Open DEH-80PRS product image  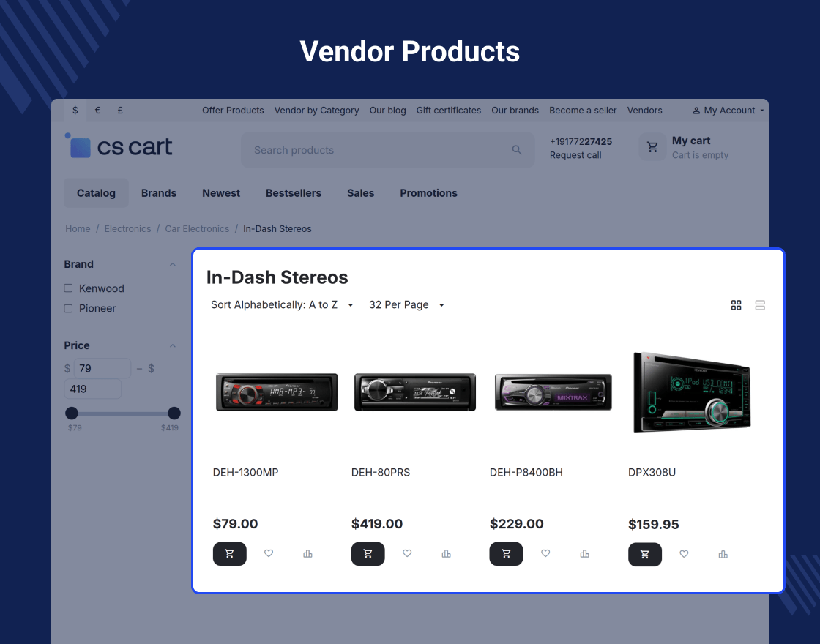[415, 392]
